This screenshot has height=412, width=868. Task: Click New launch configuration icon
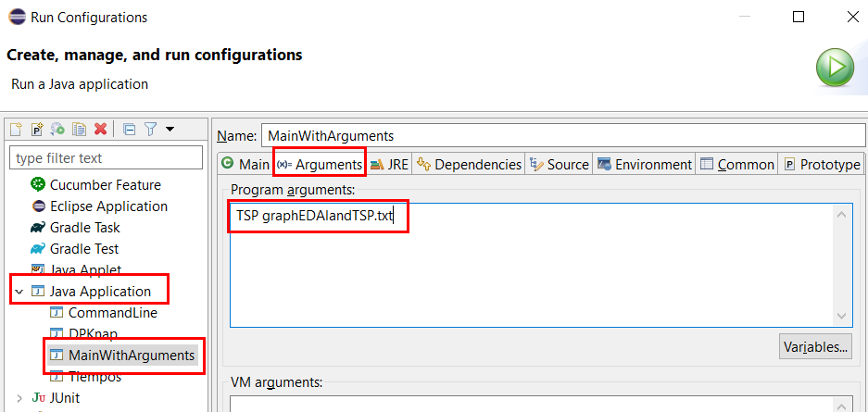pyautogui.click(x=17, y=130)
